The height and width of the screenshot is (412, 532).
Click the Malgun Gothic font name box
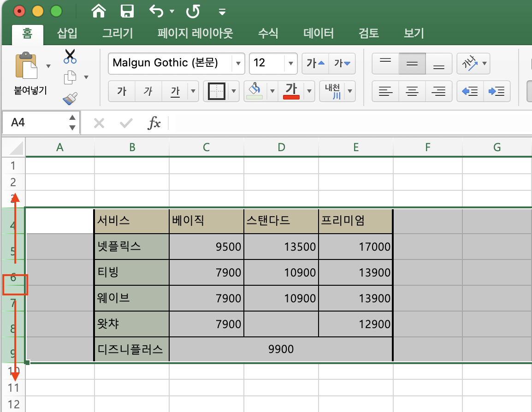coord(170,63)
